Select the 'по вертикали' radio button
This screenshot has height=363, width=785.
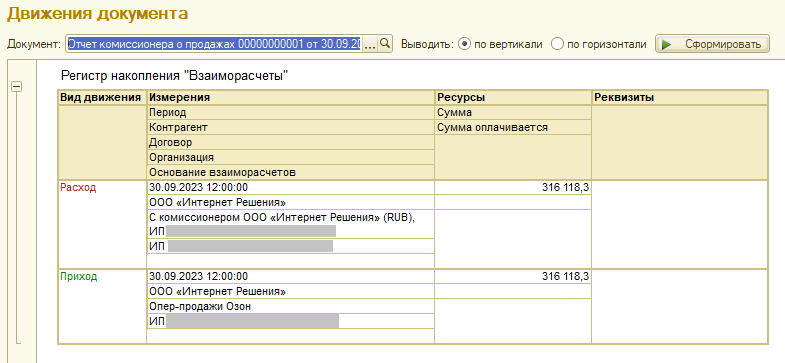point(464,44)
